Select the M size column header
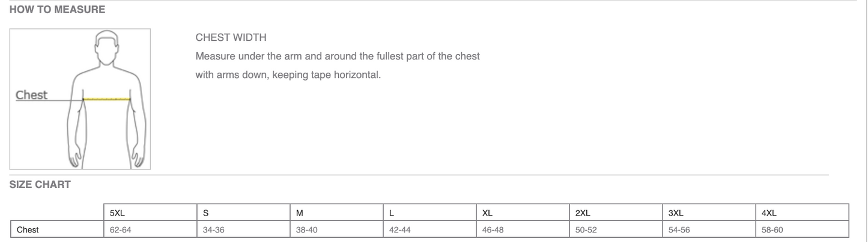The height and width of the screenshot is (242, 868). click(300, 213)
